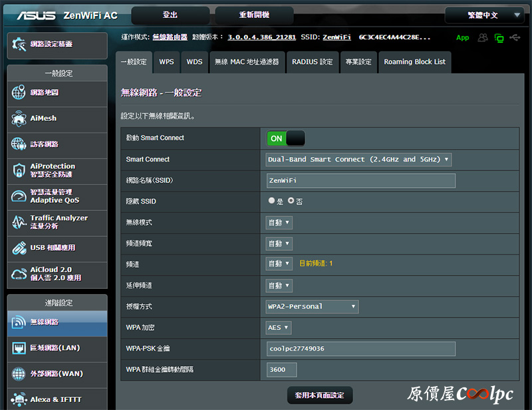Viewport: 532px width, 410px height.
Task: Switch to the WDS tab
Action: tap(194, 62)
